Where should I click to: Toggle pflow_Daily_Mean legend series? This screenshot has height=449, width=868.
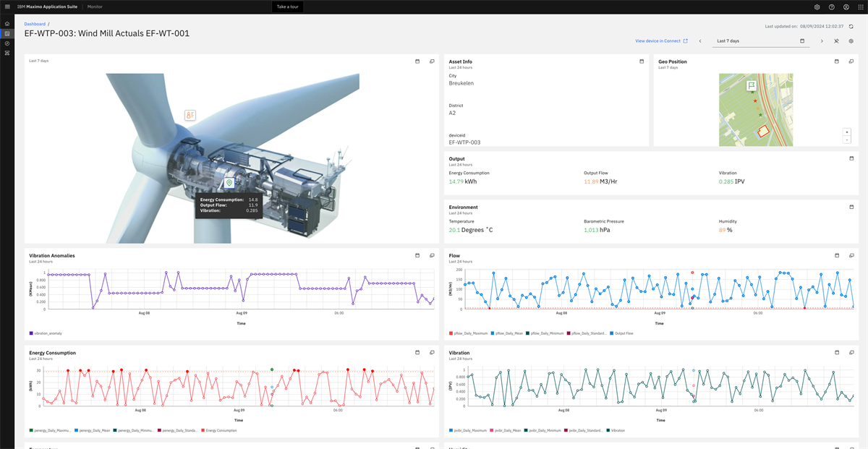coord(506,333)
